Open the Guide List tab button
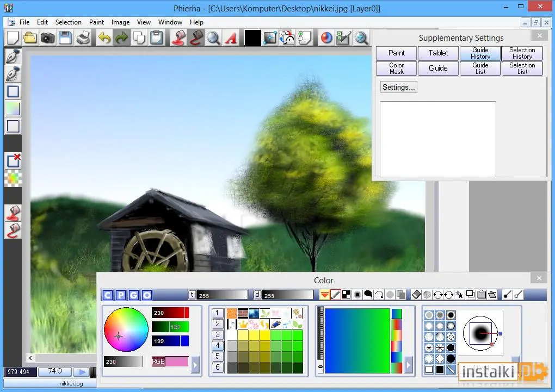This screenshot has width=555, height=392. pos(480,69)
